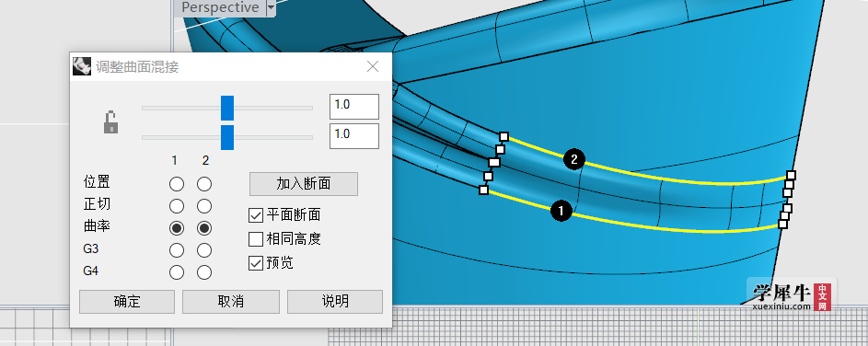
Task: Select G3 radio for edge 1
Action: coord(177,250)
